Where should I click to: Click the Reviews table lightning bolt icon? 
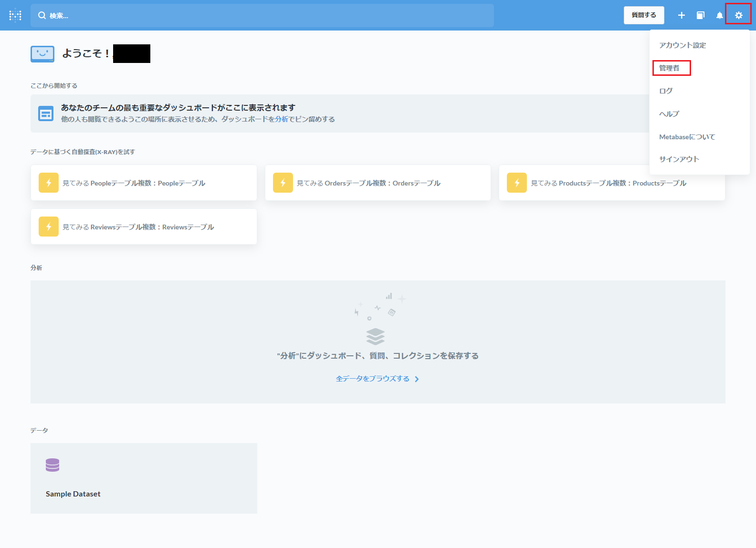click(49, 227)
